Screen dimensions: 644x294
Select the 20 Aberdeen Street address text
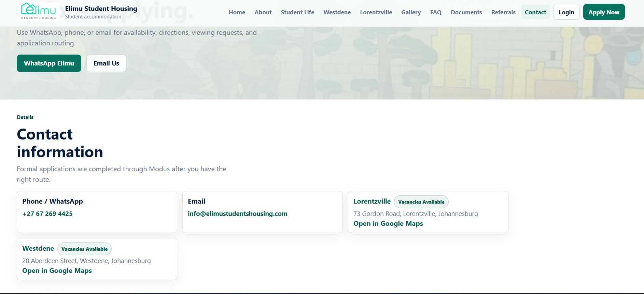click(86, 261)
